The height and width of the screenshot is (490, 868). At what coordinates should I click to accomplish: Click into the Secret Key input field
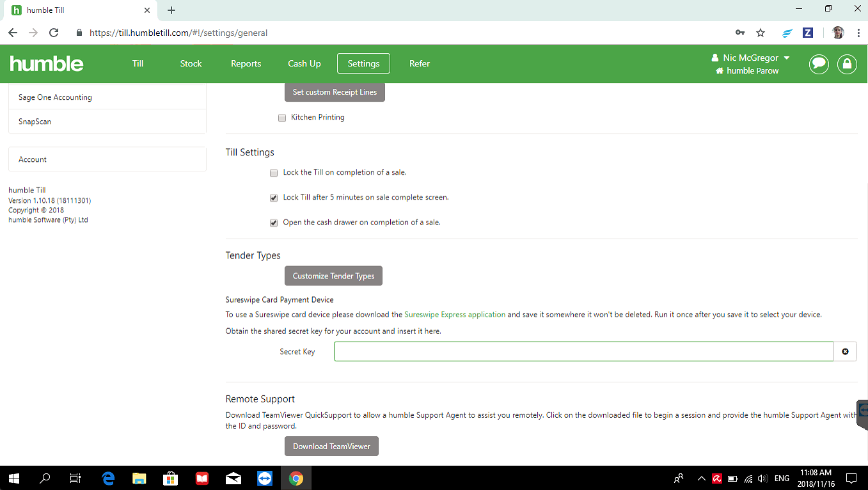(x=583, y=351)
